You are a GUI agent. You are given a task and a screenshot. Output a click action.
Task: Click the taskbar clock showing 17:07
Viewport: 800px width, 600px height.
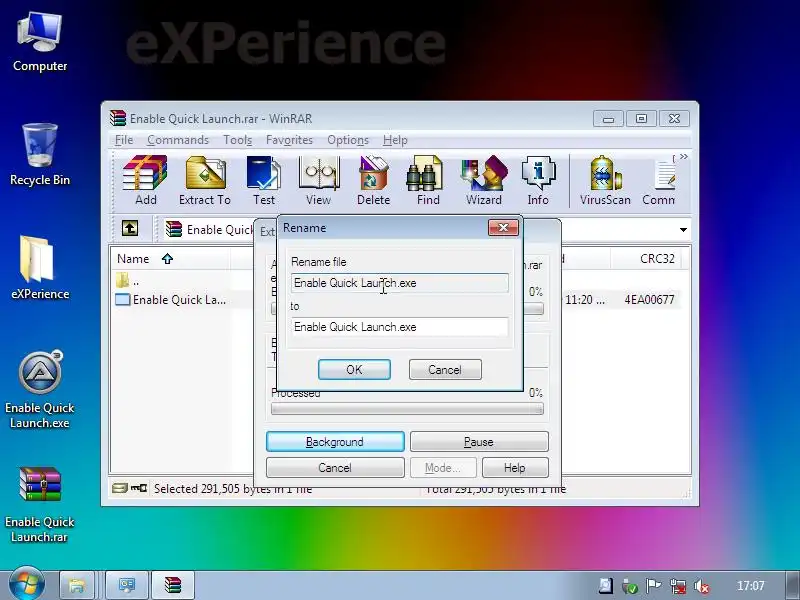pyautogui.click(x=751, y=586)
